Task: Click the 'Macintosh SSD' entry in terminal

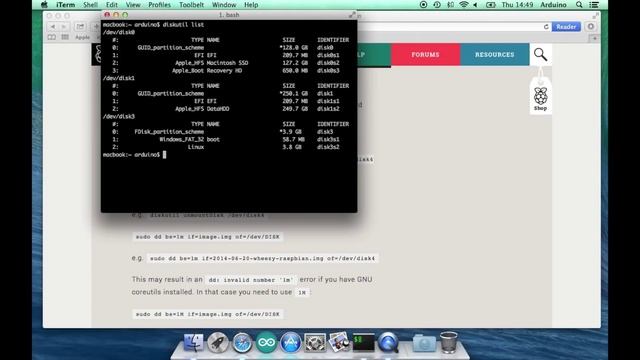Action: [x=227, y=63]
